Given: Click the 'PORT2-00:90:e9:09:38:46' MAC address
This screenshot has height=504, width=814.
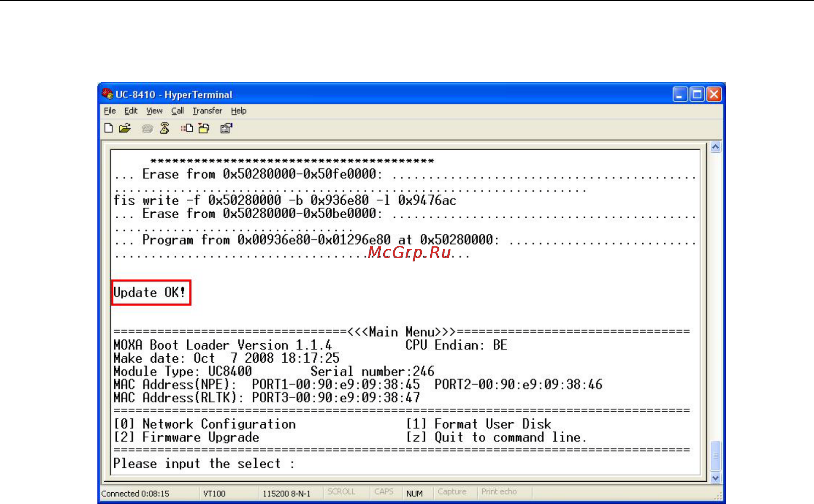Looking at the screenshot, I should 518,385.
